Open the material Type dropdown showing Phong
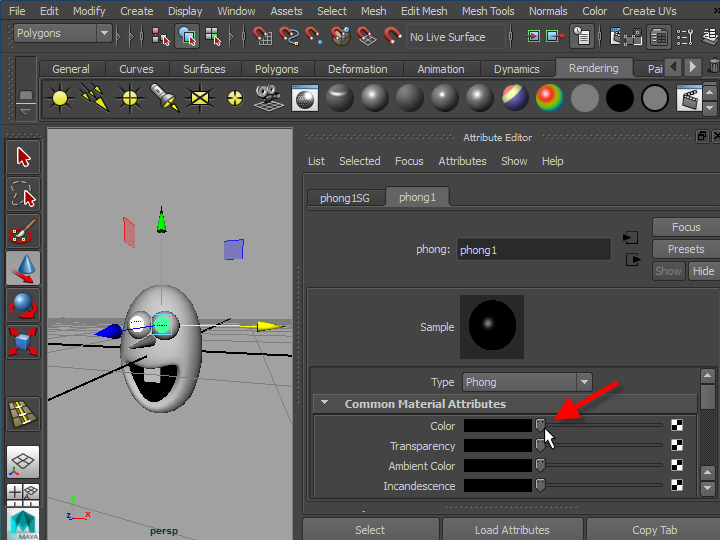Image resolution: width=720 pixels, height=540 pixels. coord(527,382)
